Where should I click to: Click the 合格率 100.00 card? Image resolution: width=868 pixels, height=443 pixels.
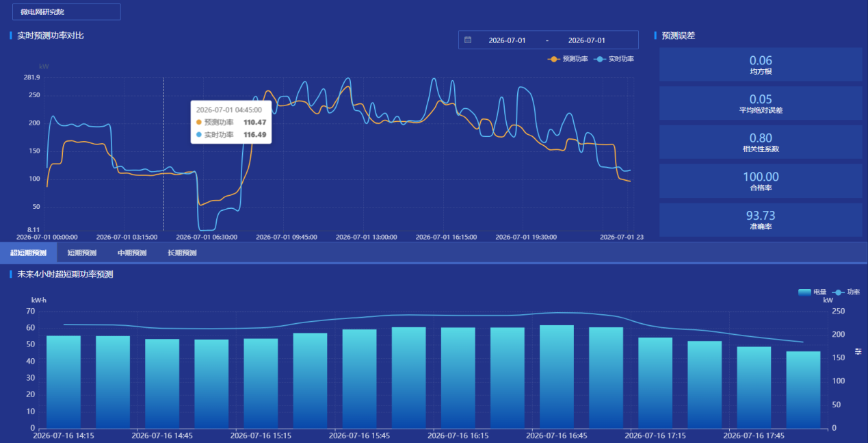coord(761,181)
